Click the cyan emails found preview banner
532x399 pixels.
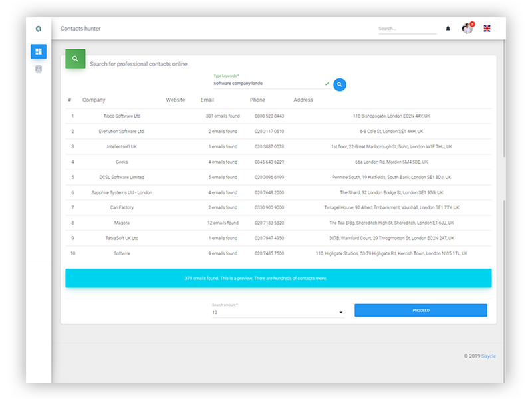pyautogui.click(x=278, y=278)
